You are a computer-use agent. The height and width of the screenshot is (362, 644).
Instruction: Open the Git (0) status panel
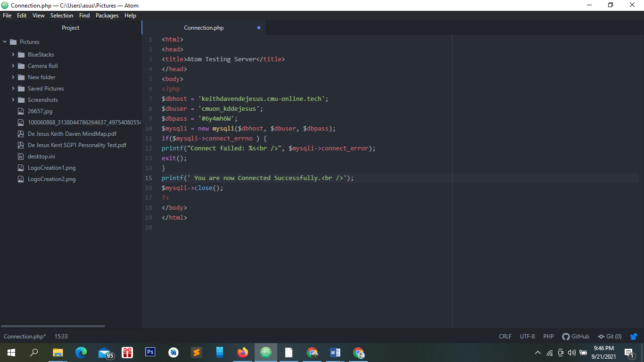pos(610,337)
